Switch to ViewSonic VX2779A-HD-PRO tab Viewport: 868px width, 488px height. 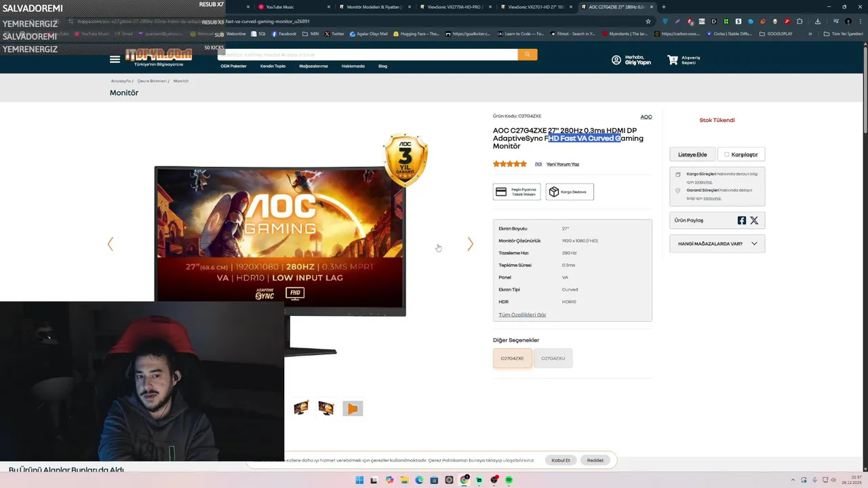pos(455,7)
